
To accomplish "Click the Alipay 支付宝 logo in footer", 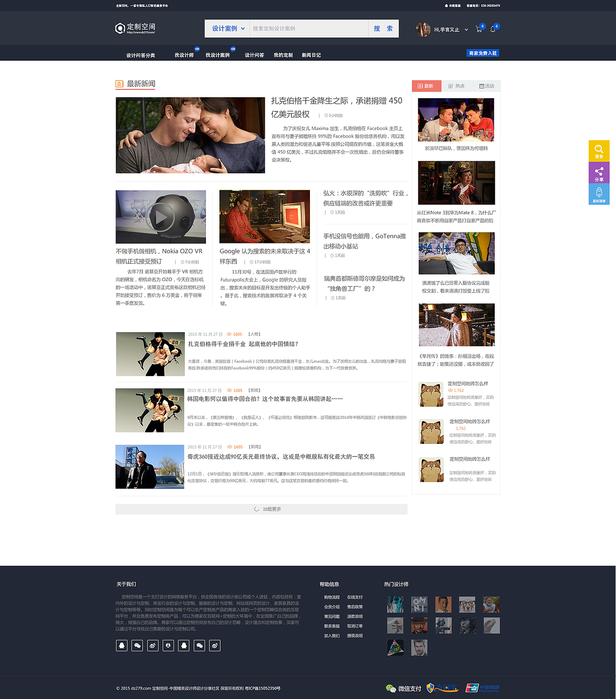I will click(443, 688).
